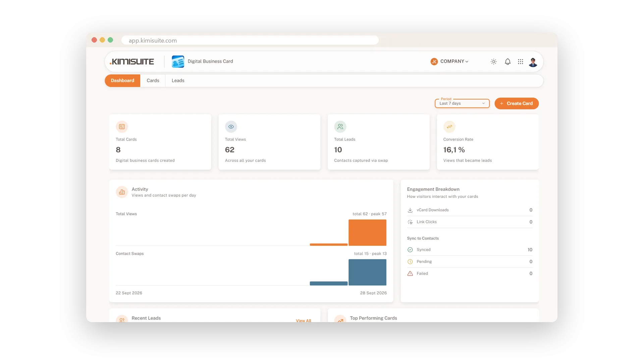Viewport: 644px width, 362px height.
Task: Switch to the Cards tab
Action: [x=153, y=81]
